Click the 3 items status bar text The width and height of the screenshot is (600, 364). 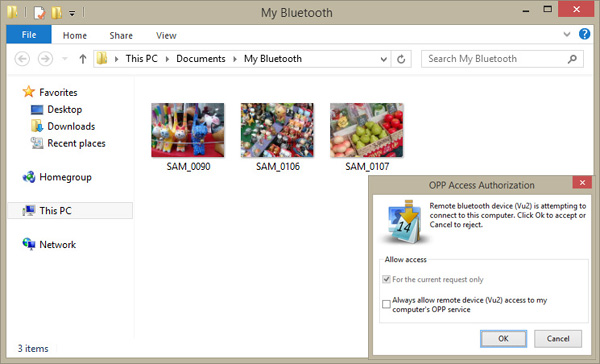(33, 349)
